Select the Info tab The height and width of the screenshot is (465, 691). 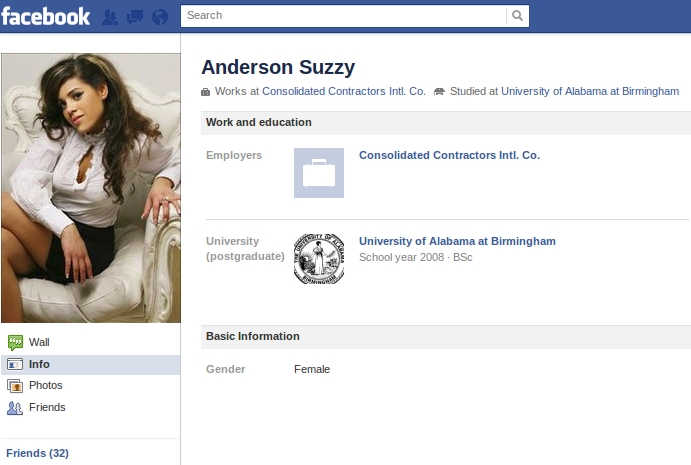point(90,365)
